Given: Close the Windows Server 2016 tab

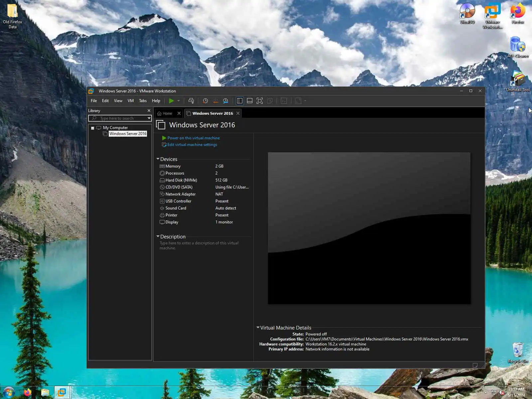Looking at the screenshot, I should [238, 113].
